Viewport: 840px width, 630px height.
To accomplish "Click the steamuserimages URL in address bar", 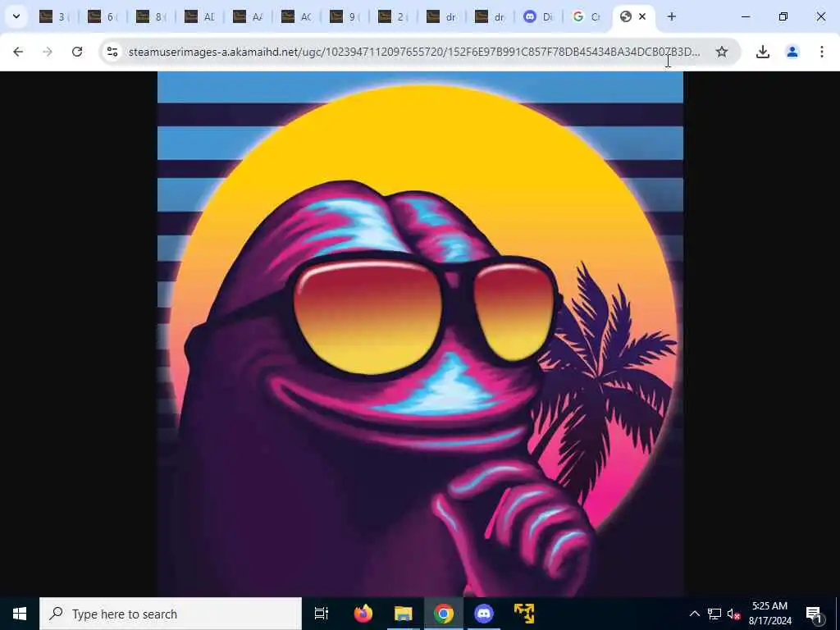I will click(414, 52).
